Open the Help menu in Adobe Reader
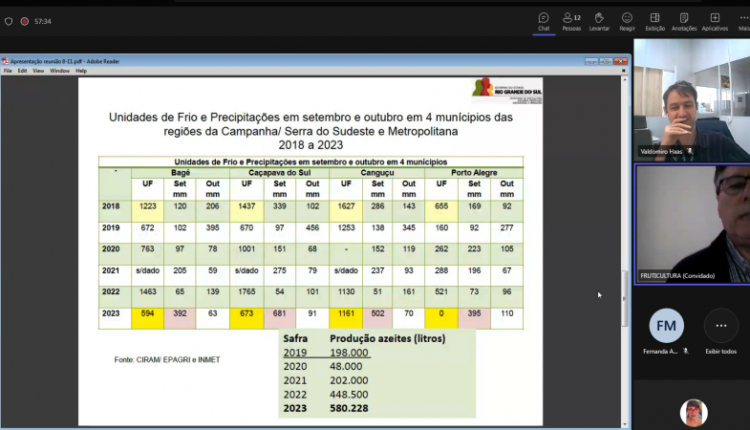This screenshot has width=750, height=430. pyautogui.click(x=81, y=71)
